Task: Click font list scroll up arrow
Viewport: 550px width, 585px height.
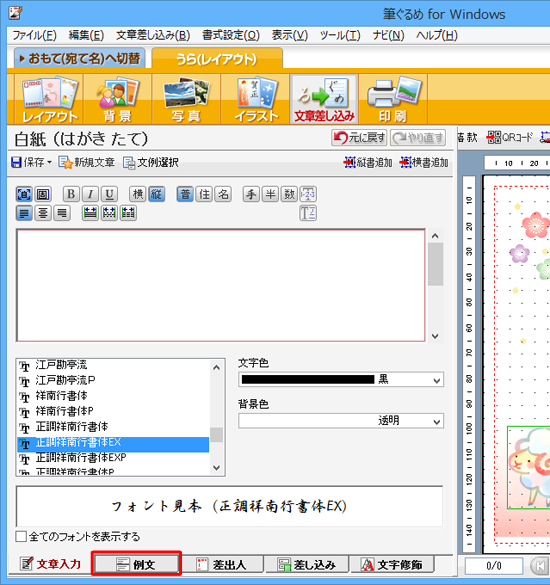Action: 216,368
